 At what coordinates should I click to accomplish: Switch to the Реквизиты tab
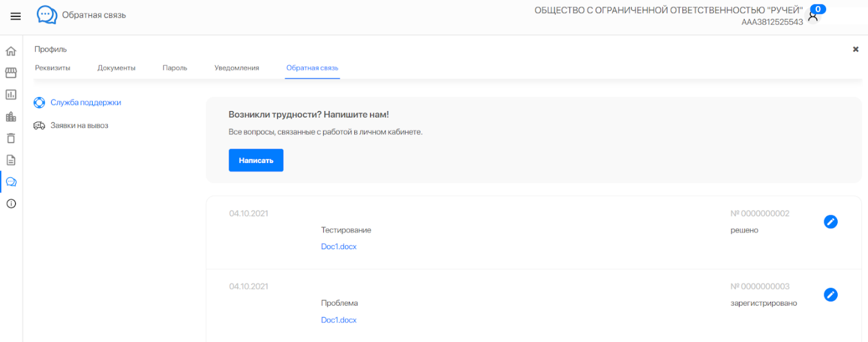(52, 68)
